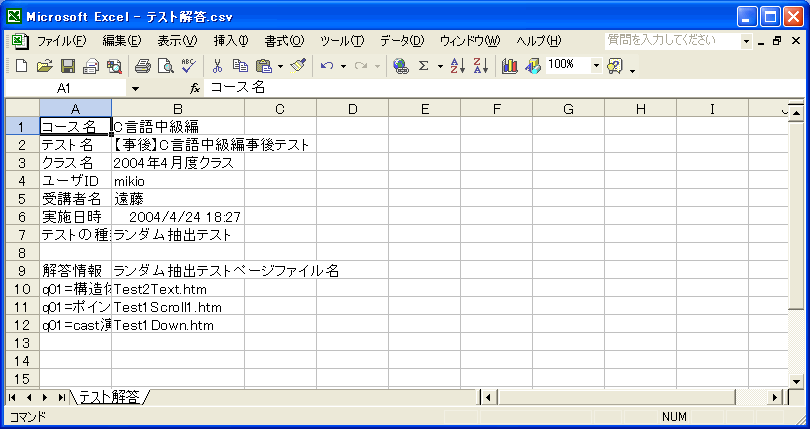The width and height of the screenshot is (810, 429).
Task: Open the Chart Wizard icon
Action: pos(509,66)
